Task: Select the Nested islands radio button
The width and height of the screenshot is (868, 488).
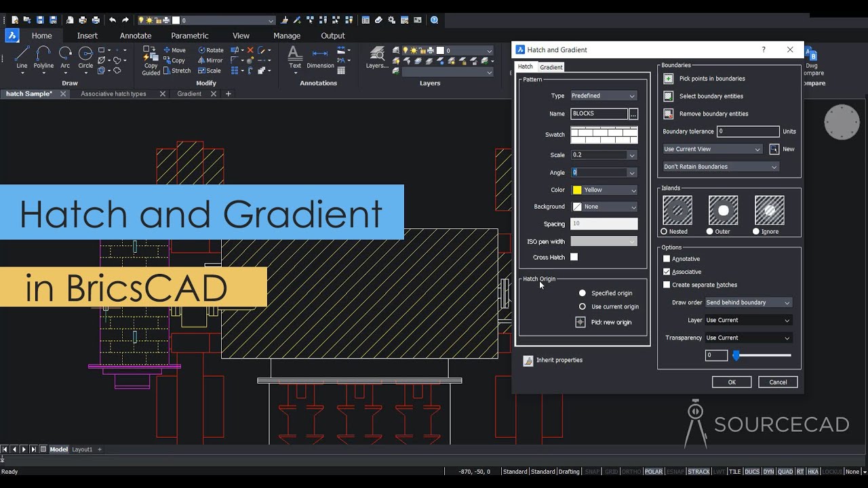Action: click(664, 231)
